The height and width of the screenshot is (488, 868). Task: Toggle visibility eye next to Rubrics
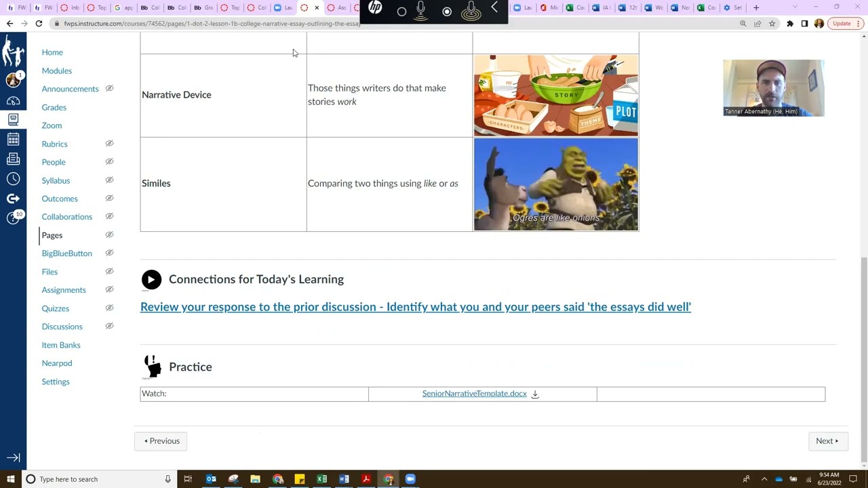[x=109, y=144]
